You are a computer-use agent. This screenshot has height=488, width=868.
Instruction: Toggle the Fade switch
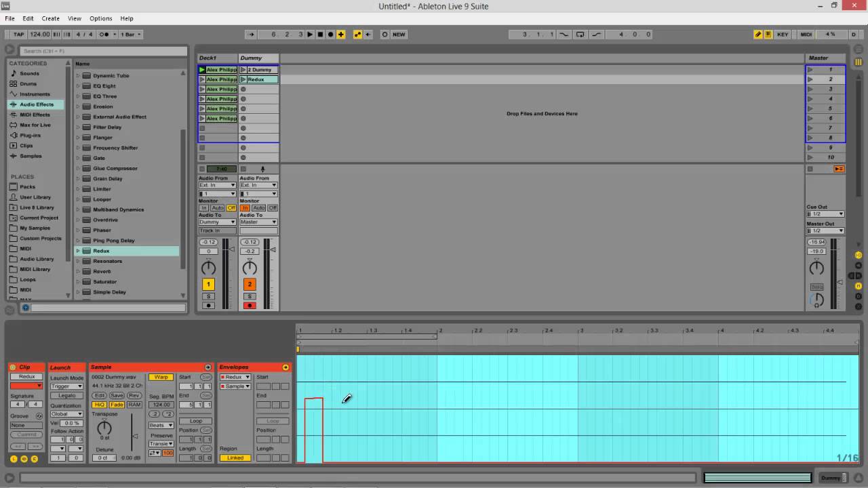pyautogui.click(x=117, y=405)
